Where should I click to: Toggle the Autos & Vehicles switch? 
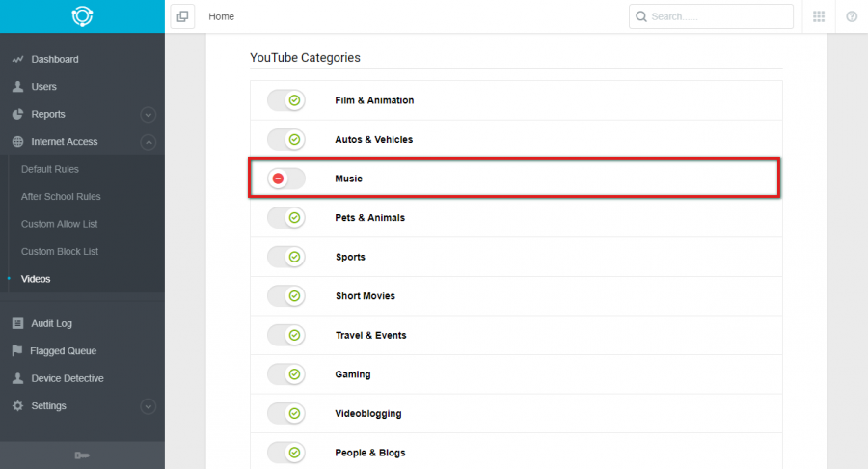pyautogui.click(x=286, y=140)
